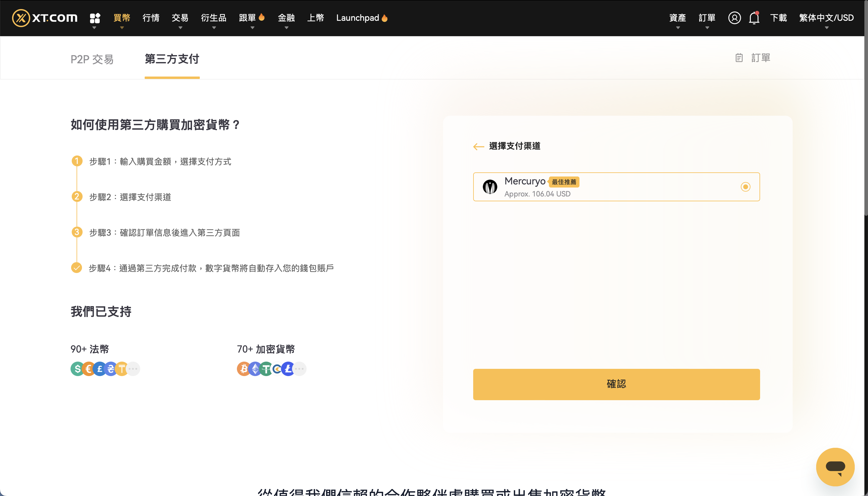Open the notifications bell

tap(754, 18)
